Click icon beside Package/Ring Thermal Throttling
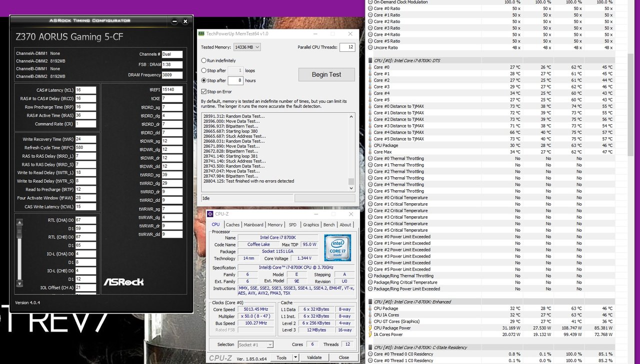This screenshot has height=364, width=640. tap(370, 276)
